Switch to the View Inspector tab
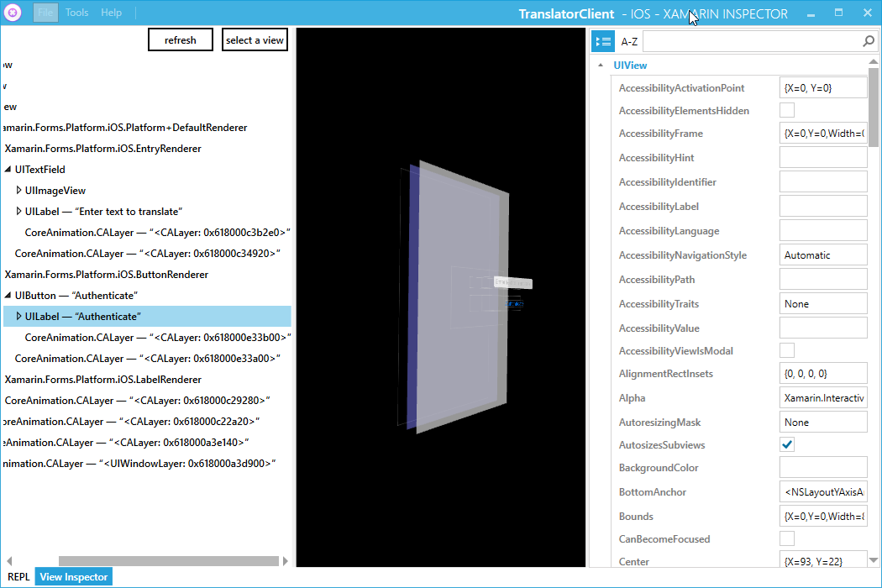 pos(74,577)
